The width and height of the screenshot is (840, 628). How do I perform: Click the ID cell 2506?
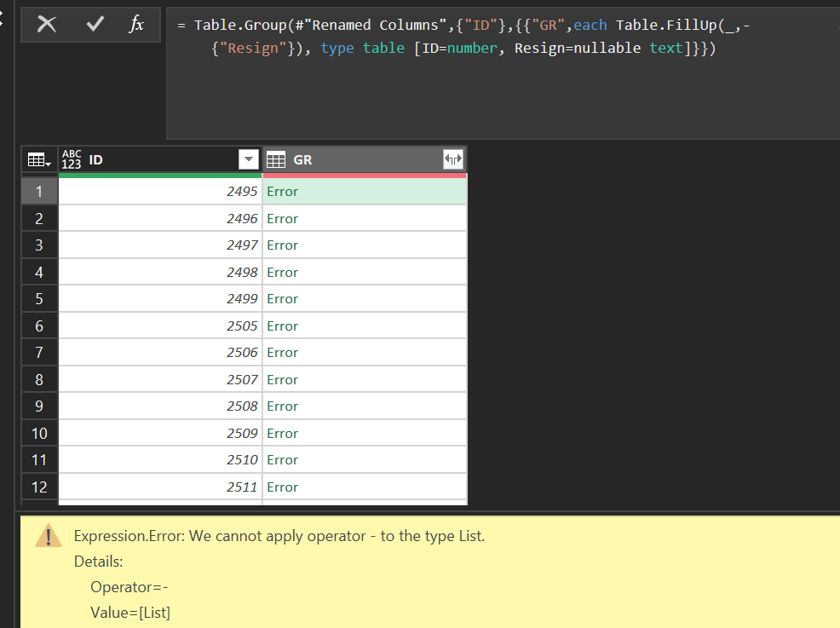(160, 353)
